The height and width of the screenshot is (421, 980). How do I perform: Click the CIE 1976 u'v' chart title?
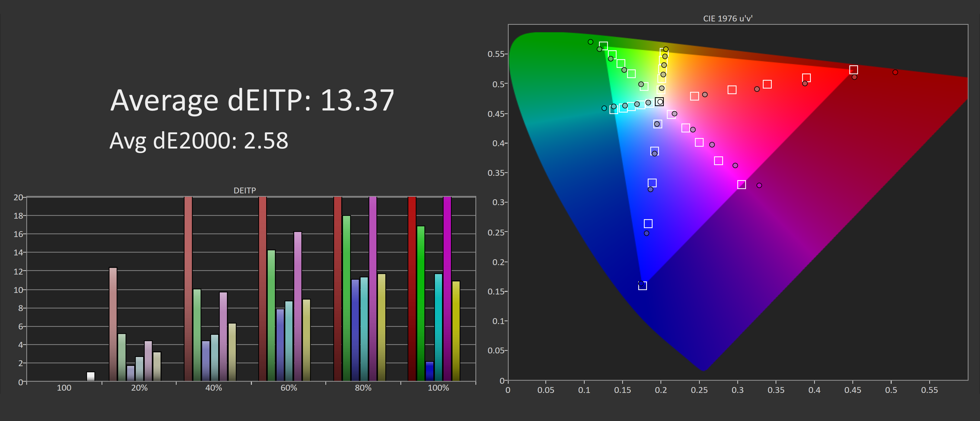pyautogui.click(x=727, y=19)
